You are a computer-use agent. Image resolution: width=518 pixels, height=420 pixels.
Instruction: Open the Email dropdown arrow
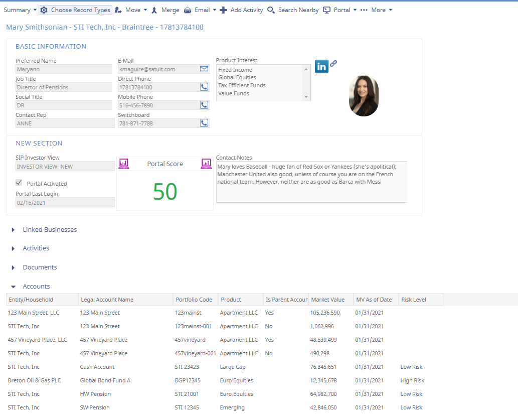point(215,10)
